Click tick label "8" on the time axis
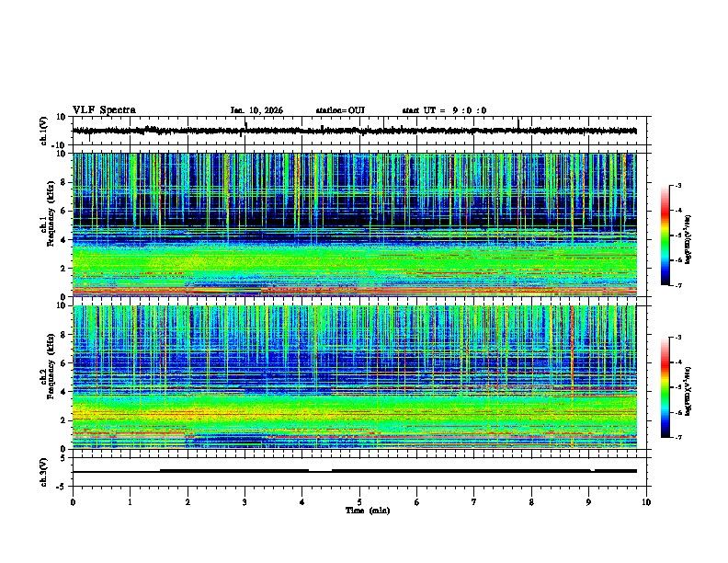The height and width of the screenshot is (563, 728). [531, 502]
